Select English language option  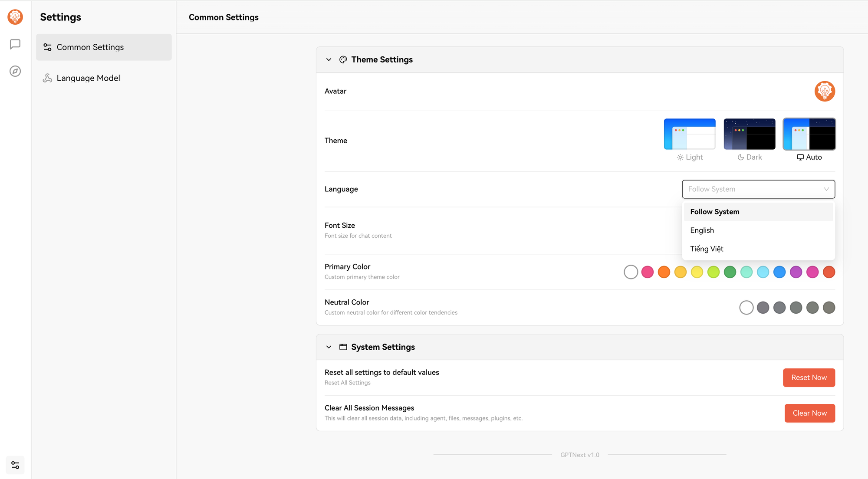tap(758, 230)
